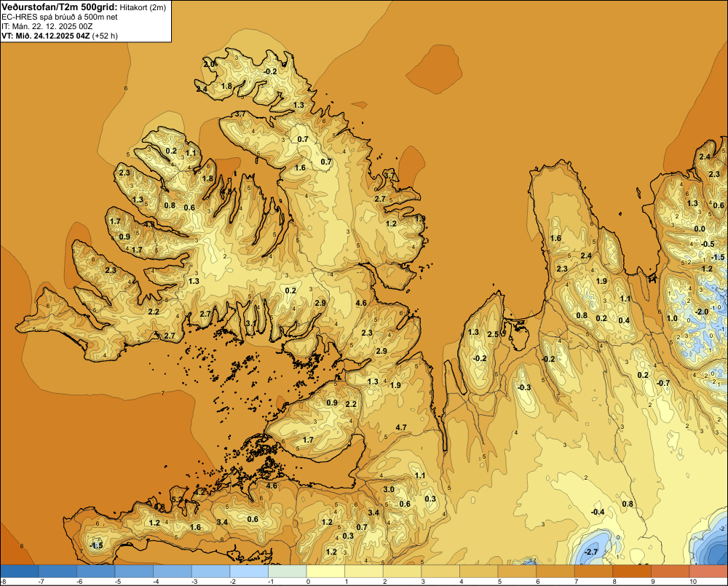Viewport: 728px width, 586px height.
Task: Click the forecast offset '(+52 h)'
Action: tap(105, 36)
